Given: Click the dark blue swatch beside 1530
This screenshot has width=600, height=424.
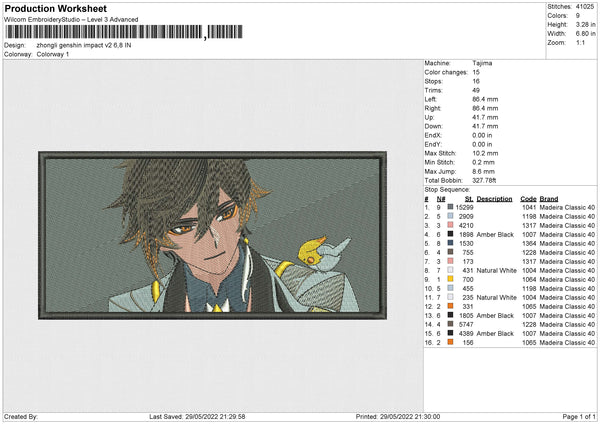Looking at the screenshot, I should coord(450,243).
